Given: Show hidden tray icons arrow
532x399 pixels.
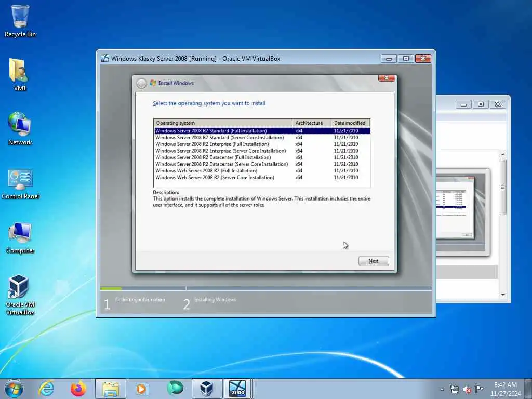Looking at the screenshot, I should [442, 389].
